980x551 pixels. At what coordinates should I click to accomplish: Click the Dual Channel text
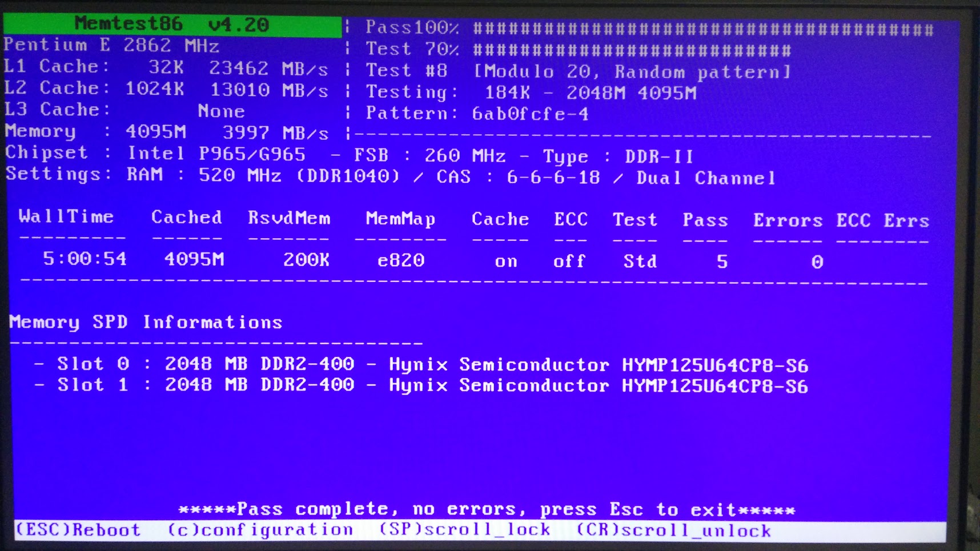(x=706, y=178)
